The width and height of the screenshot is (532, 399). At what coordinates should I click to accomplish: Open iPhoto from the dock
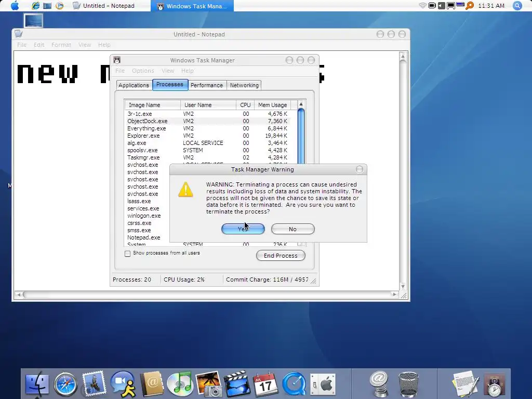click(x=209, y=384)
